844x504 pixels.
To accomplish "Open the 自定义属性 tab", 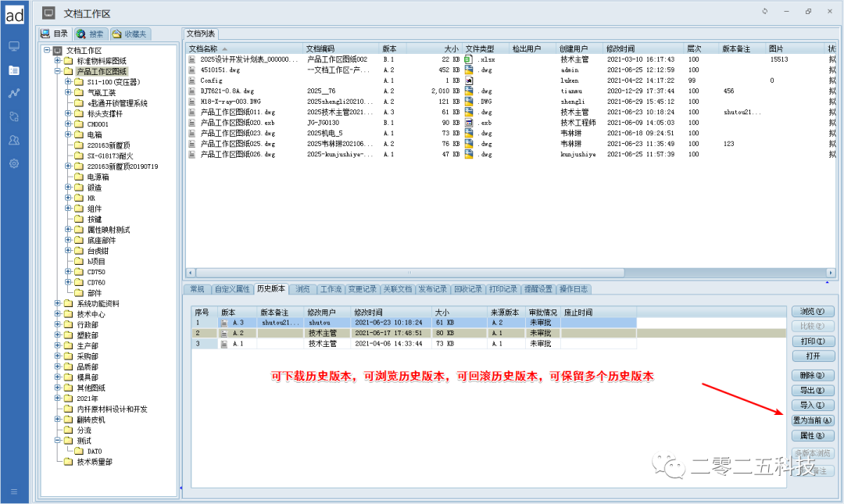I will [232, 289].
